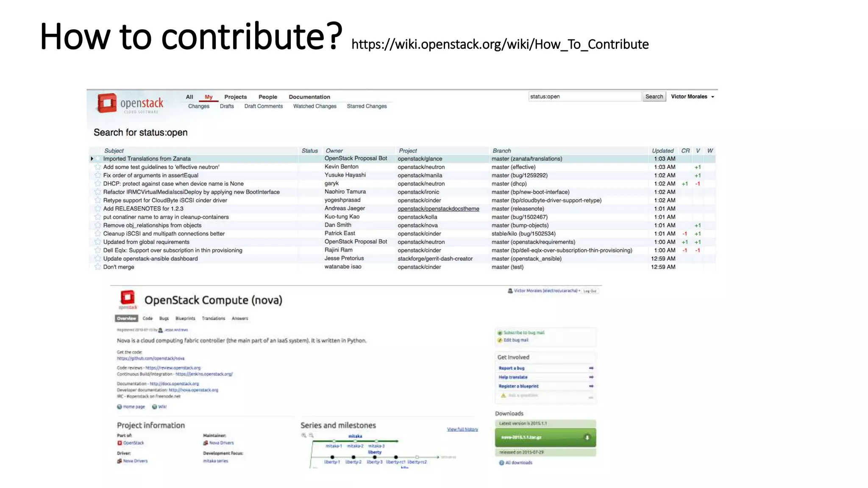Open the Projects menu
The image size is (868, 488).
tap(236, 97)
